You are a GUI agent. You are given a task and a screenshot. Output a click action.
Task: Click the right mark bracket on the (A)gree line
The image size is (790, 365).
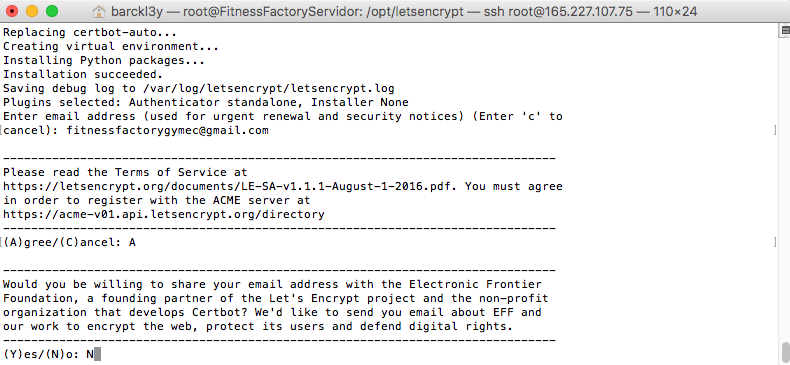(774, 242)
